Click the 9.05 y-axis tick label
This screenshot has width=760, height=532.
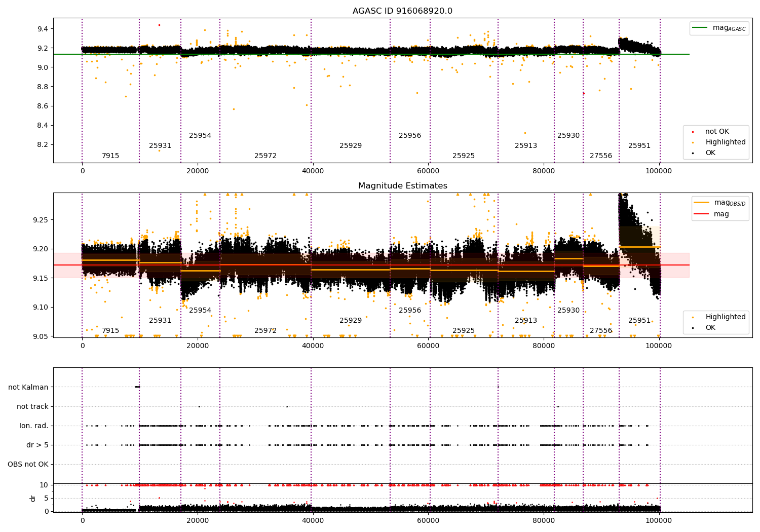coord(41,336)
